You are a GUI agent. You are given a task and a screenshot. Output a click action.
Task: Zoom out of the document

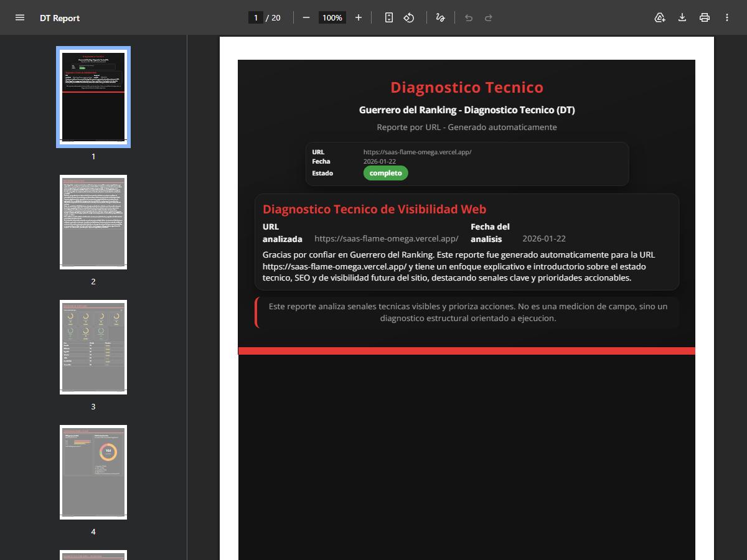pos(306,17)
